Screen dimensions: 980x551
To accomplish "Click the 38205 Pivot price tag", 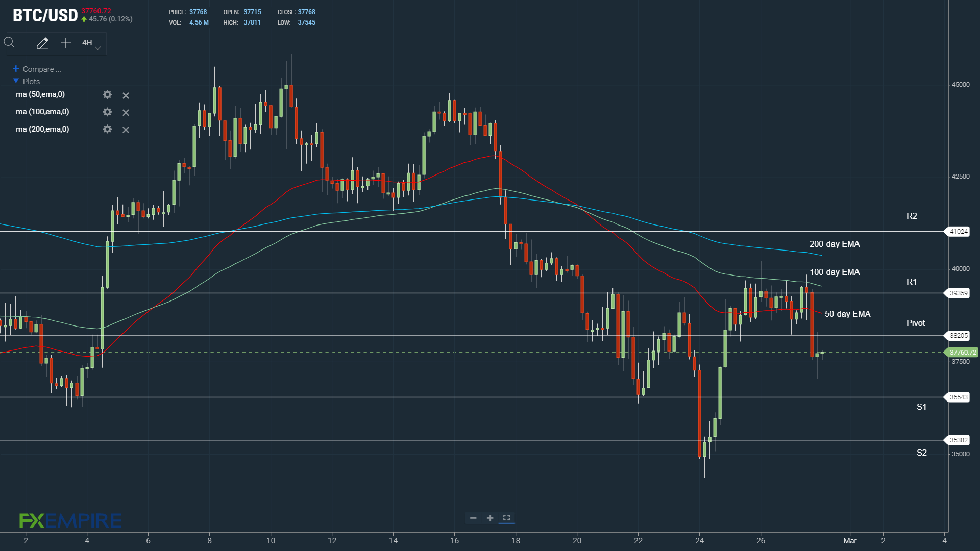I will point(958,336).
